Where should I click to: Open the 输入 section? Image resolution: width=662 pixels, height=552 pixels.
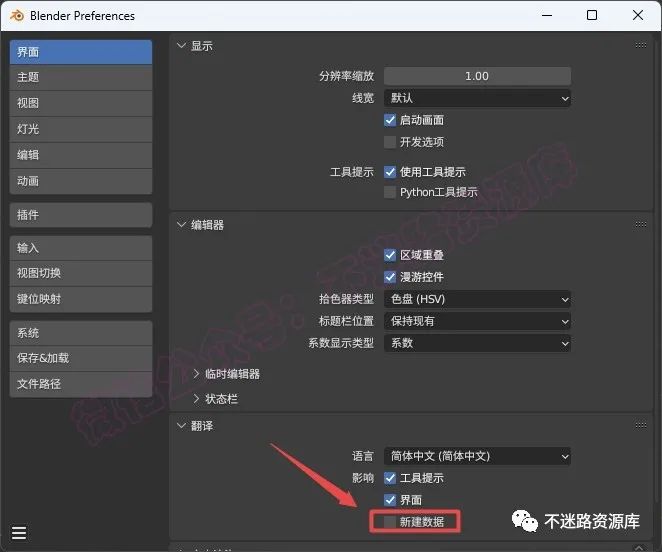(x=81, y=248)
